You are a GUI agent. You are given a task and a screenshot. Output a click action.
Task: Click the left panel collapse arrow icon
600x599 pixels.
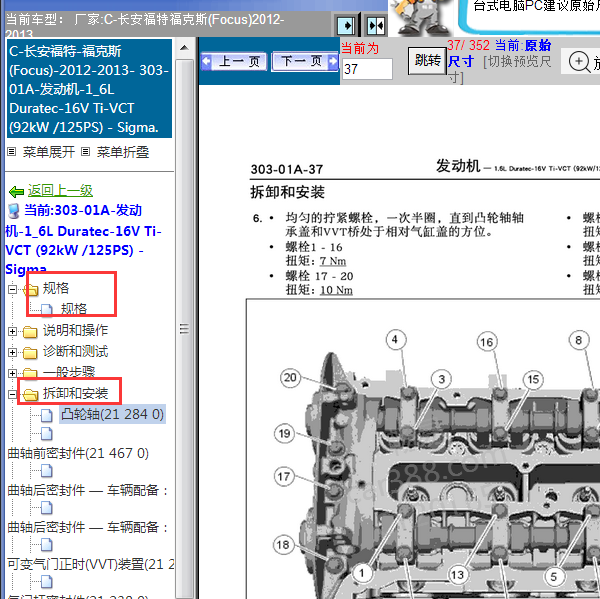pos(345,25)
